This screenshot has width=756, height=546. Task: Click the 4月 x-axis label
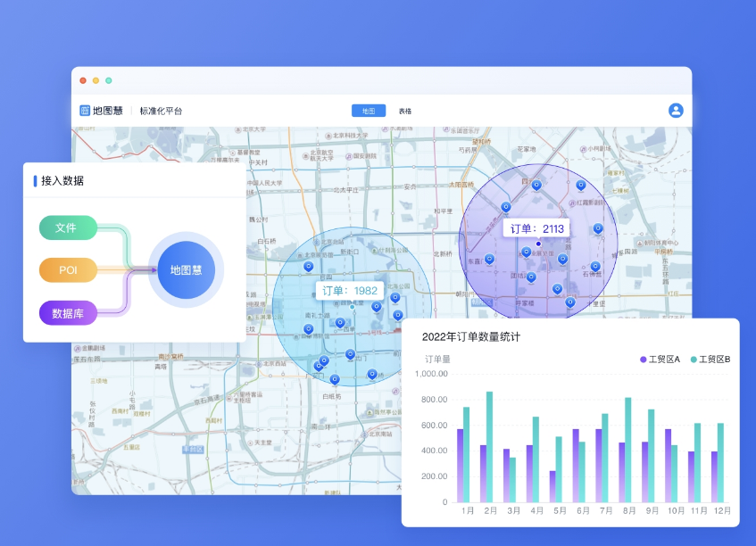tap(536, 510)
